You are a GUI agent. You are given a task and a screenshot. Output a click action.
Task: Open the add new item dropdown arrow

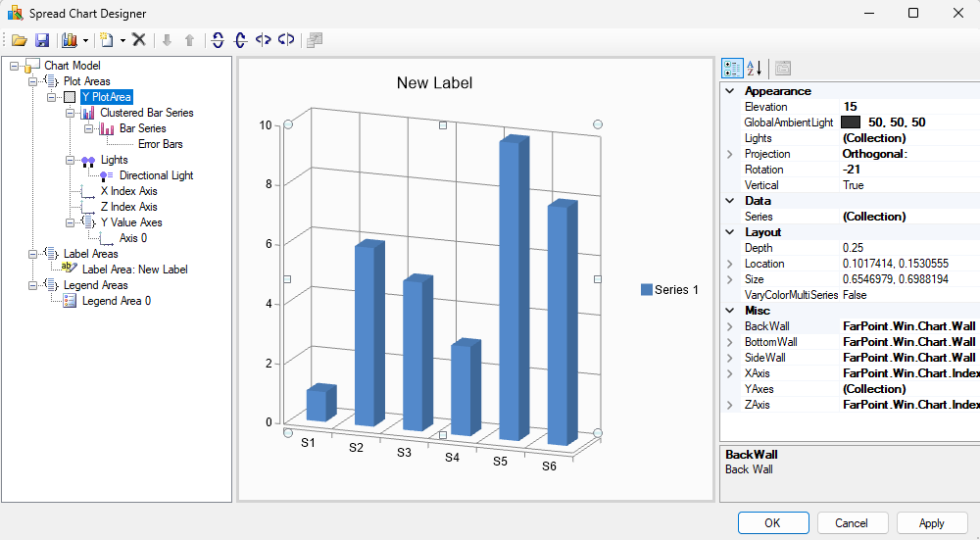pos(122,40)
